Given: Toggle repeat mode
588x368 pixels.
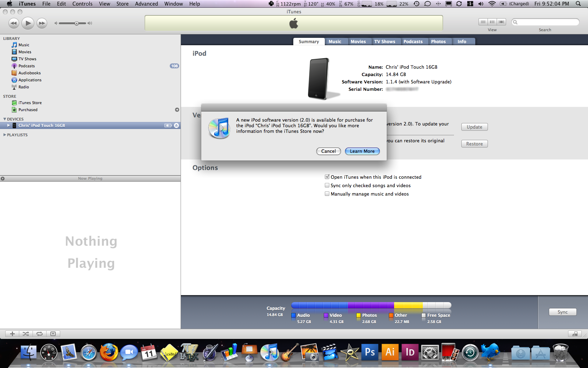Looking at the screenshot, I should tap(40, 334).
